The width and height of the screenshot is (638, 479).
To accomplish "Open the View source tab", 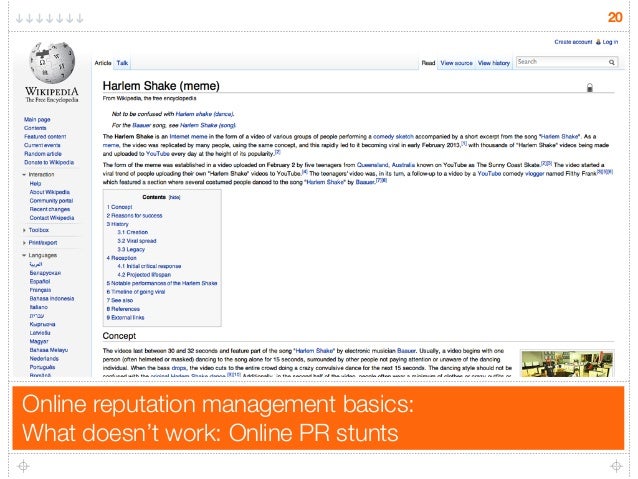I will coord(457,63).
